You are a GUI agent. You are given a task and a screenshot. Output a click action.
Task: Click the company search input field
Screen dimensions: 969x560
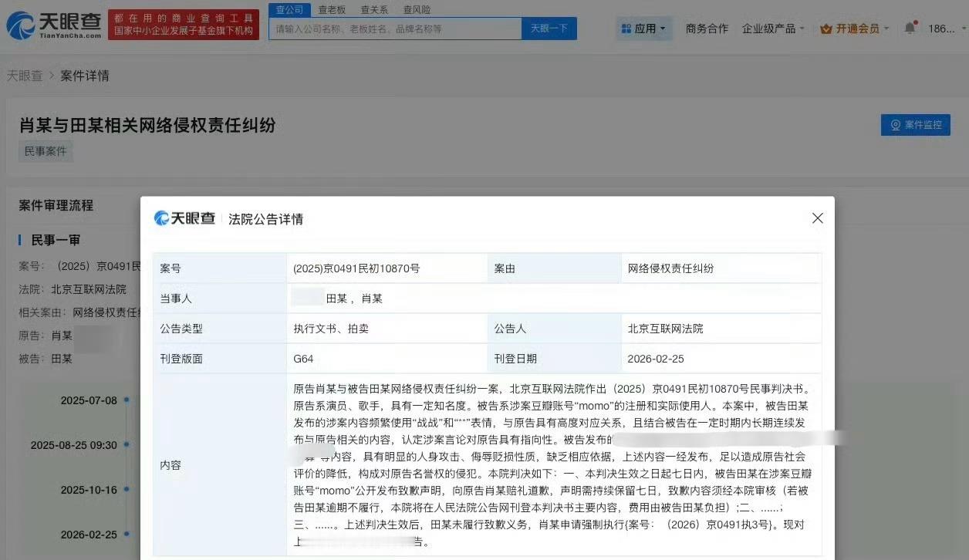[x=393, y=28]
